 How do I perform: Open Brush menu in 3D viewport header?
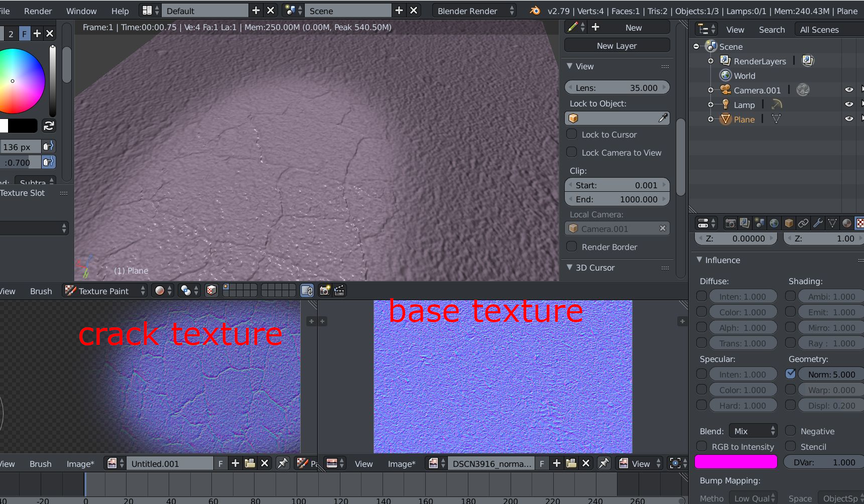point(41,291)
